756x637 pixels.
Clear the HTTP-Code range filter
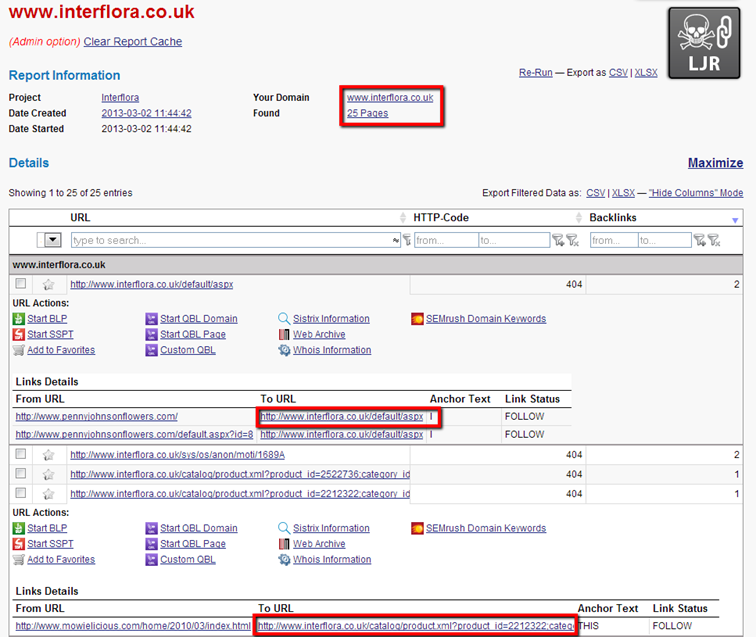pos(572,240)
